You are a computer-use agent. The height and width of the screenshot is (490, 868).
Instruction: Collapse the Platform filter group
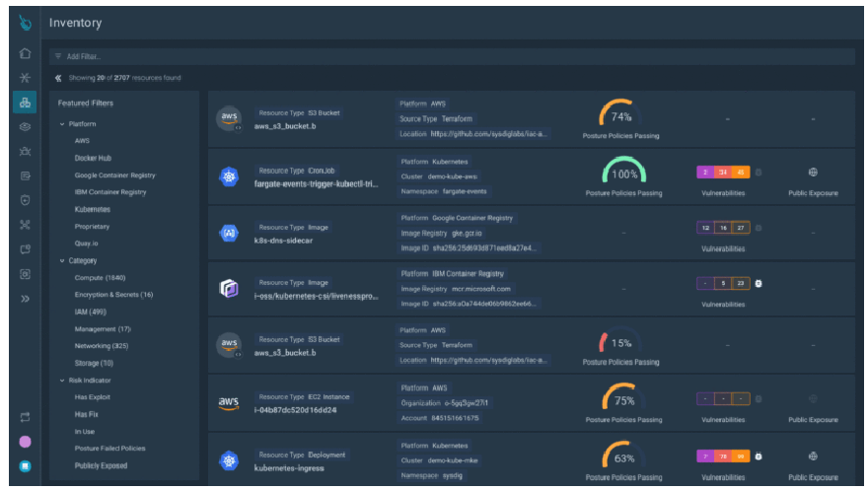coord(61,124)
